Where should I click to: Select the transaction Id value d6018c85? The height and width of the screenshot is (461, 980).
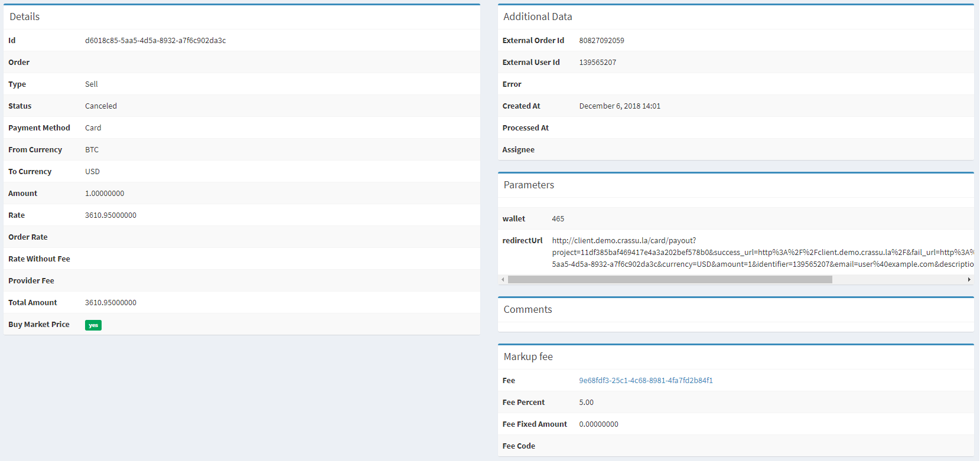[155, 41]
